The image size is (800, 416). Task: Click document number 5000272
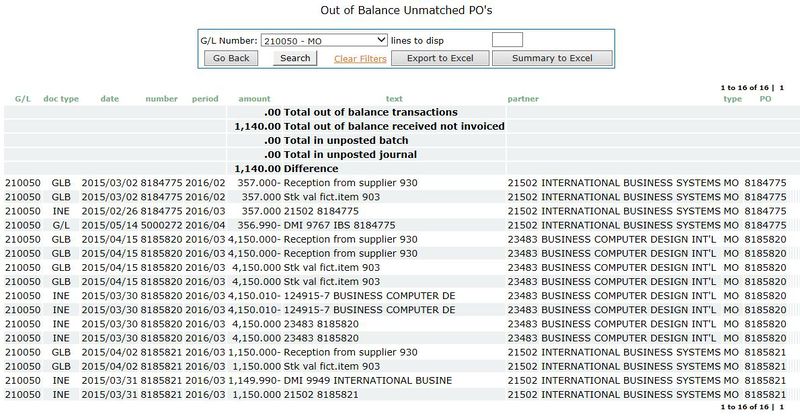pyautogui.click(x=162, y=225)
